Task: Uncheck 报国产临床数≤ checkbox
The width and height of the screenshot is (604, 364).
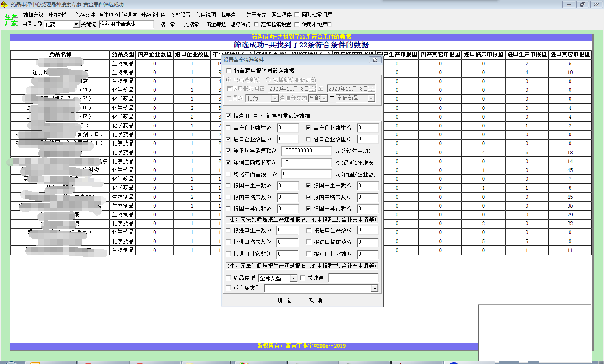Action: pyautogui.click(x=308, y=197)
